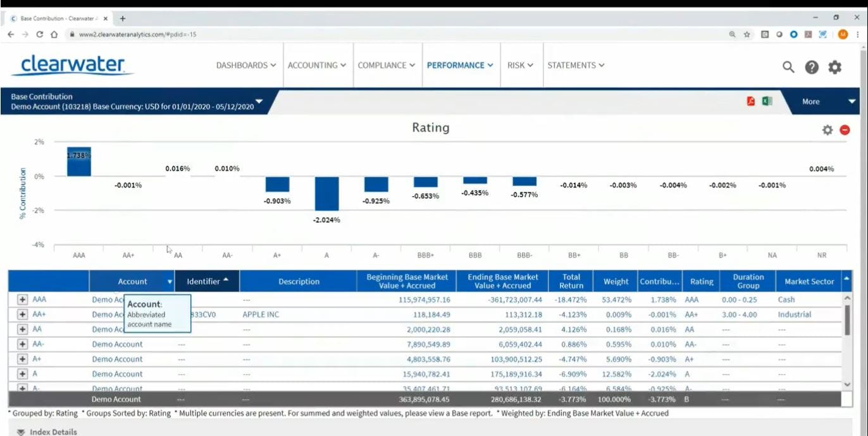Open Clearwater settings via gear icon
Image resolution: width=868 pixels, height=436 pixels.
point(834,65)
